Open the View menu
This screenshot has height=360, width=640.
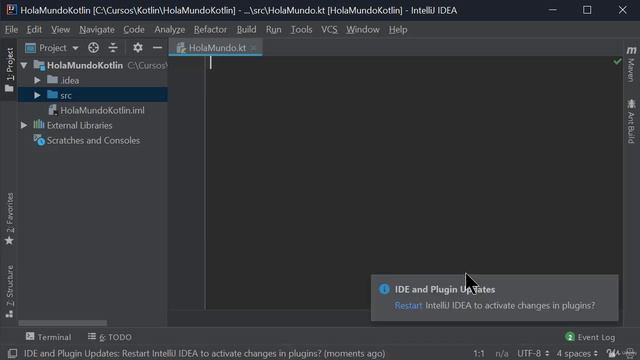[x=60, y=29]
